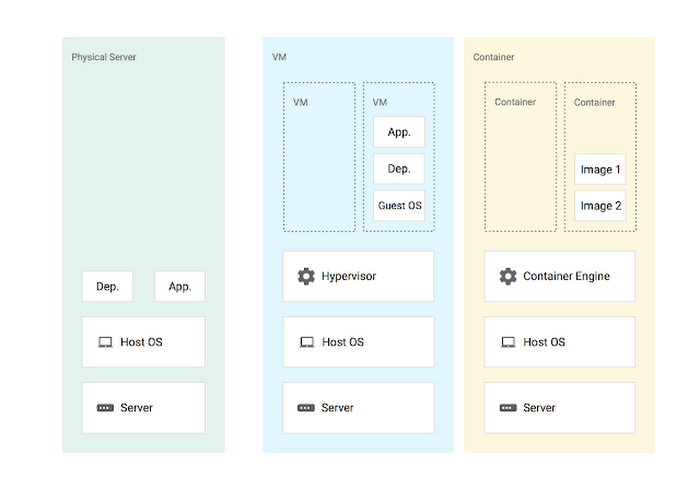Click the laptop icon in Physical Server Host OS

pos(105,343)
